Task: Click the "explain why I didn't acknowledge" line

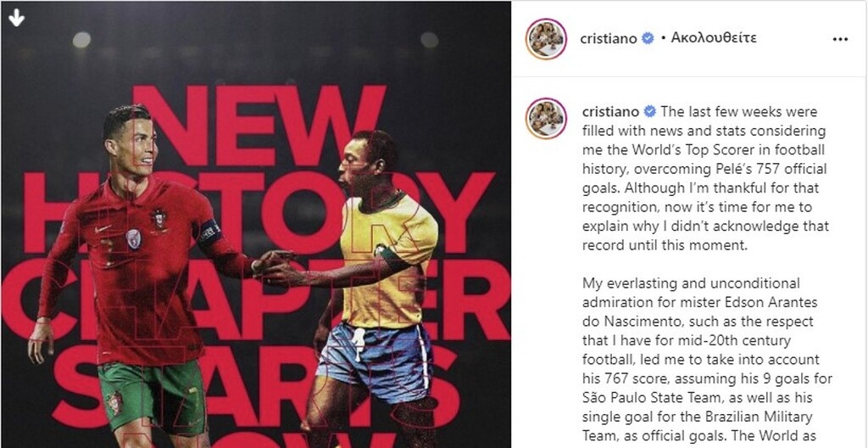Action: 706,227
